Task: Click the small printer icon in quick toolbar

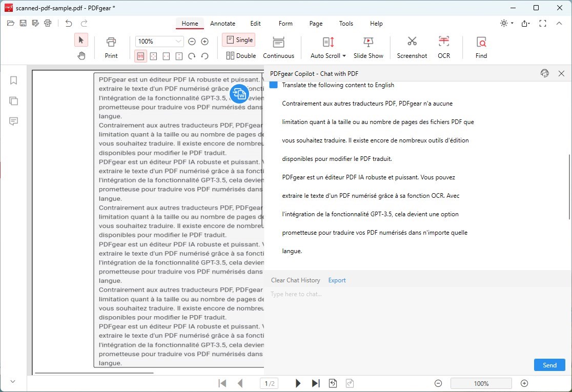Action: click(x=48, y=24)
